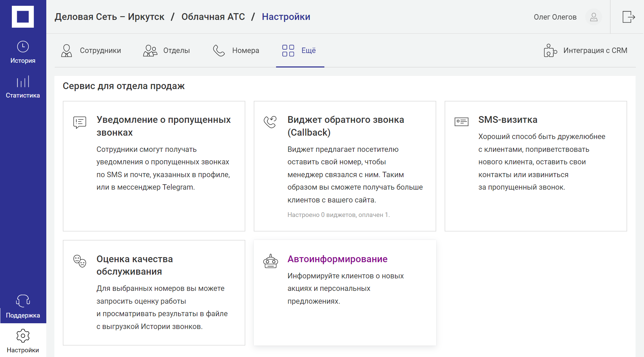Click the Поддержка sidebar label
Image resolution: width=644 pixels, height=357 pixels.
pos(23,315)
